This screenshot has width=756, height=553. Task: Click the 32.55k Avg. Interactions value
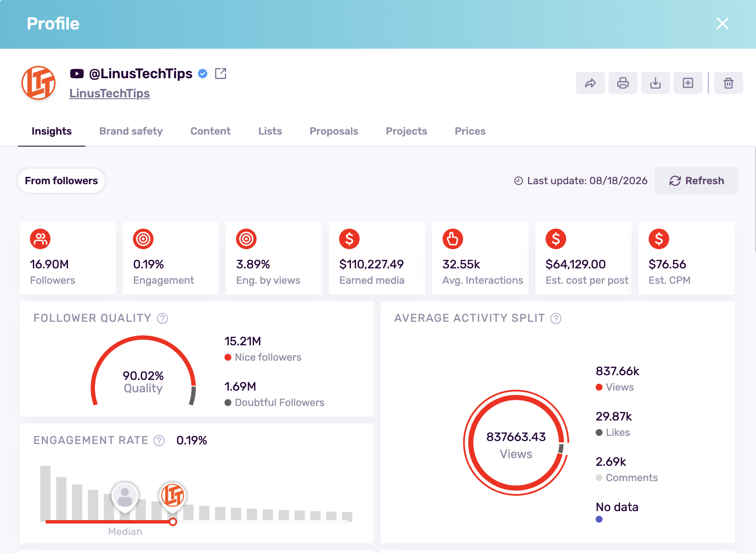pyautogui.click(x=461, y=264)
